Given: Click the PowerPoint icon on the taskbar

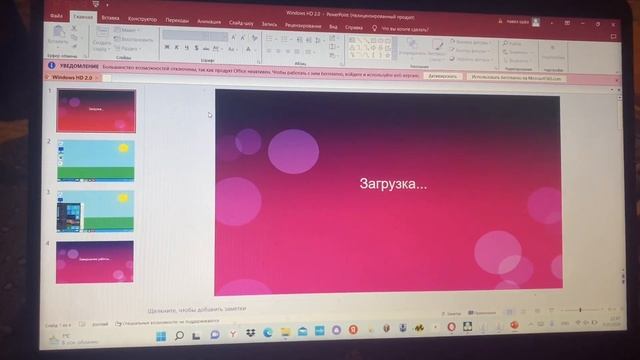Looking at the screenshot, I should 514,325.
